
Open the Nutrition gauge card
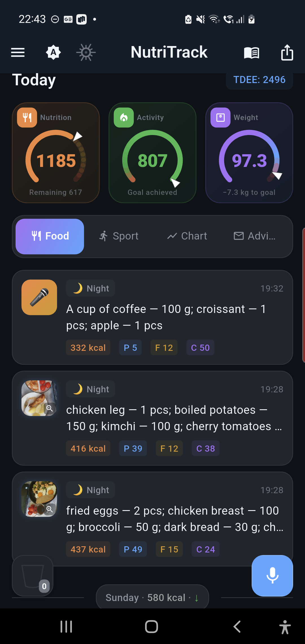(56, 153)
